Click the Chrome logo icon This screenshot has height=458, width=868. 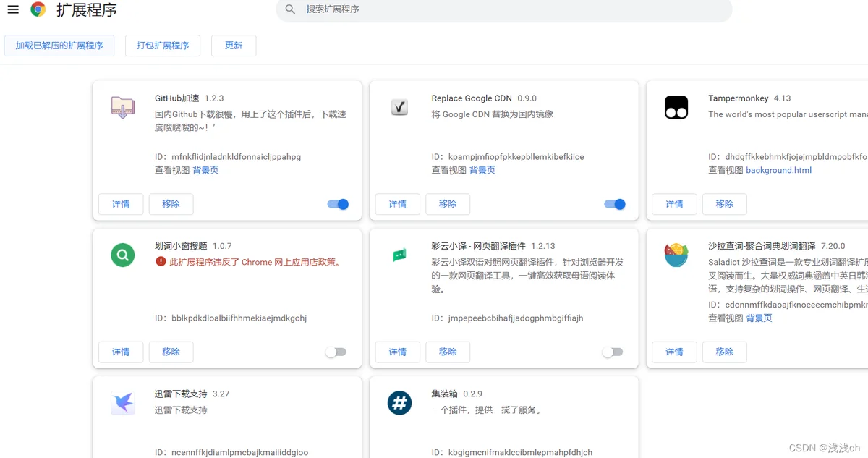(38, 9)
